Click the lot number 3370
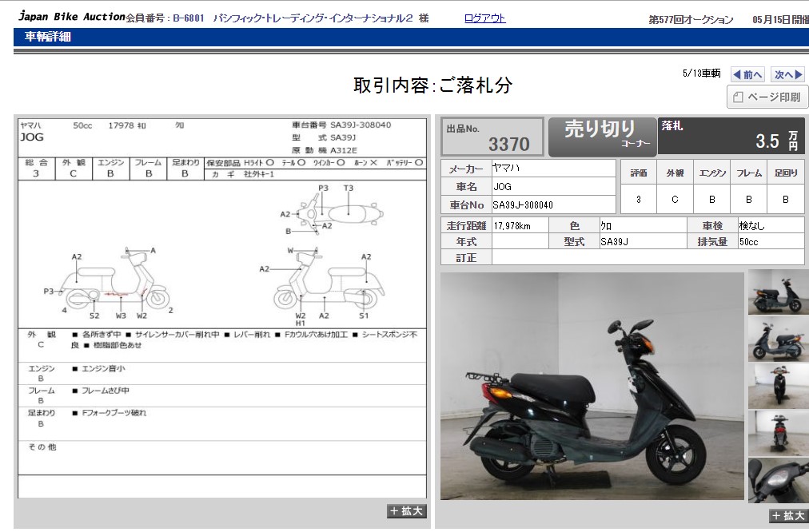The width and height of the screenshot is (809, 532). click(x=508, y=145)
